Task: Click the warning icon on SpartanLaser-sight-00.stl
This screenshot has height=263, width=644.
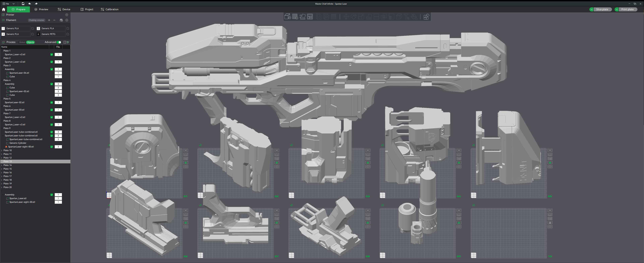Action: point(6,147)
